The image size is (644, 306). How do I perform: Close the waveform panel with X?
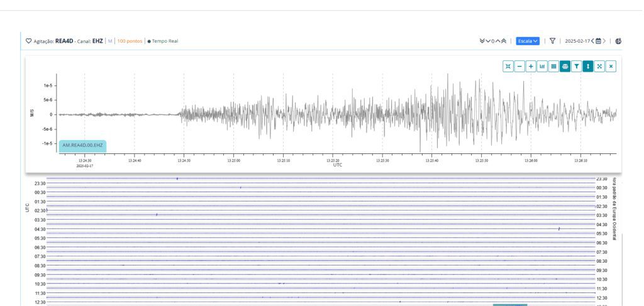pyautogui.click(x=611, y=67)
